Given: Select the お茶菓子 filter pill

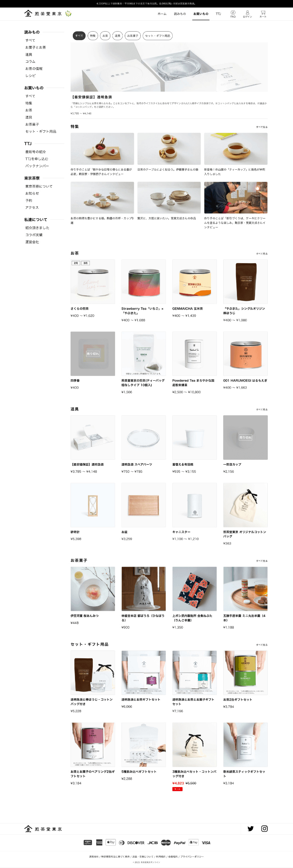Looking at the screenshot, I should pyautogui.click(x=133, y=36).
